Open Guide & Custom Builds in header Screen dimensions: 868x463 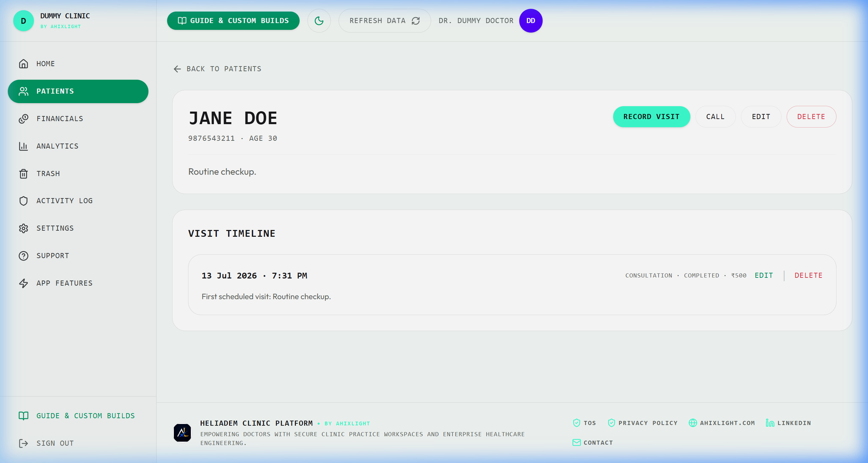coord(233,21)
